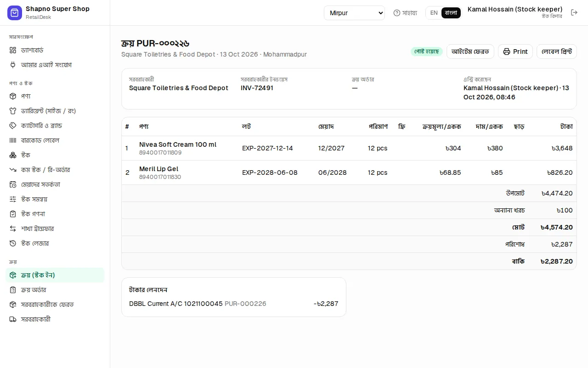Click the ড্যাশবোর্ড grid icon
588x368 pixels.
click(13, 50)
